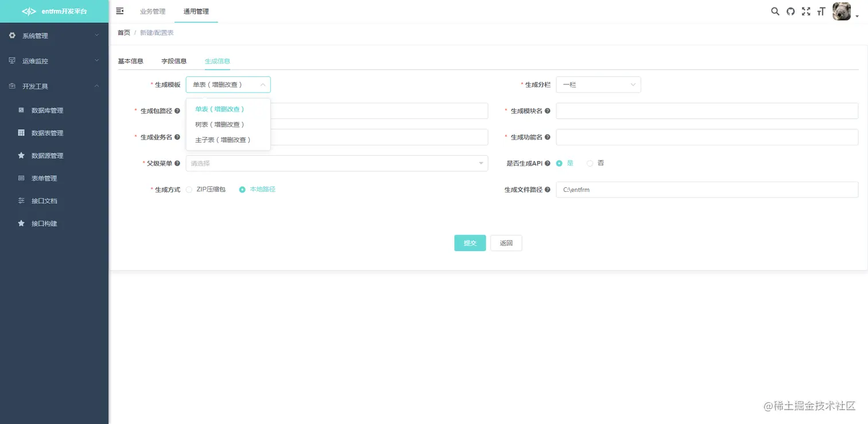Select 单表（增删改查）option
The width and height of the screenshot is (868, 424).
point(228,109)
